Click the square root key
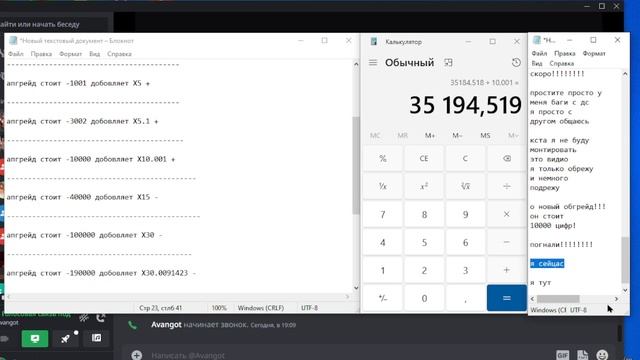 [x=465, y=186]
